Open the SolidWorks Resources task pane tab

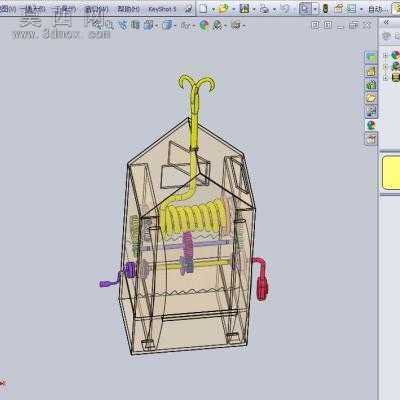click(371, 58)
